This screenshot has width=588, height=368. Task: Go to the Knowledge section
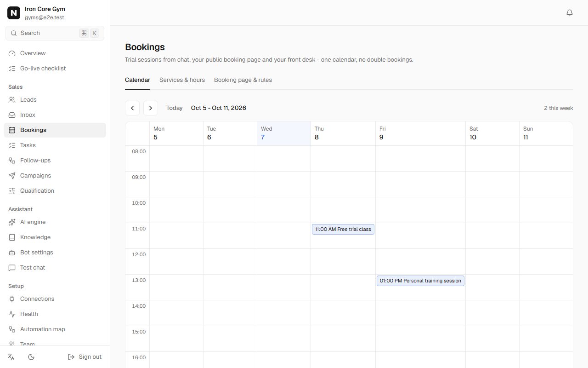(x=55, y=237)
